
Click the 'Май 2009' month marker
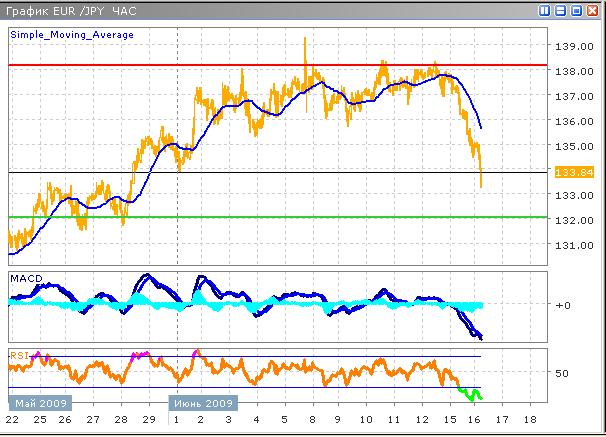pos(37,403)
